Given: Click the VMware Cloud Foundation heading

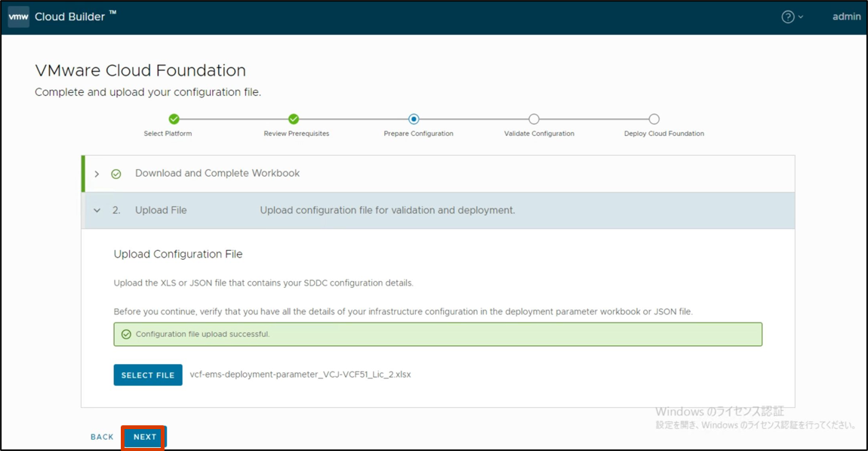Looking at the screenshot, I should (x=140, y=70).
